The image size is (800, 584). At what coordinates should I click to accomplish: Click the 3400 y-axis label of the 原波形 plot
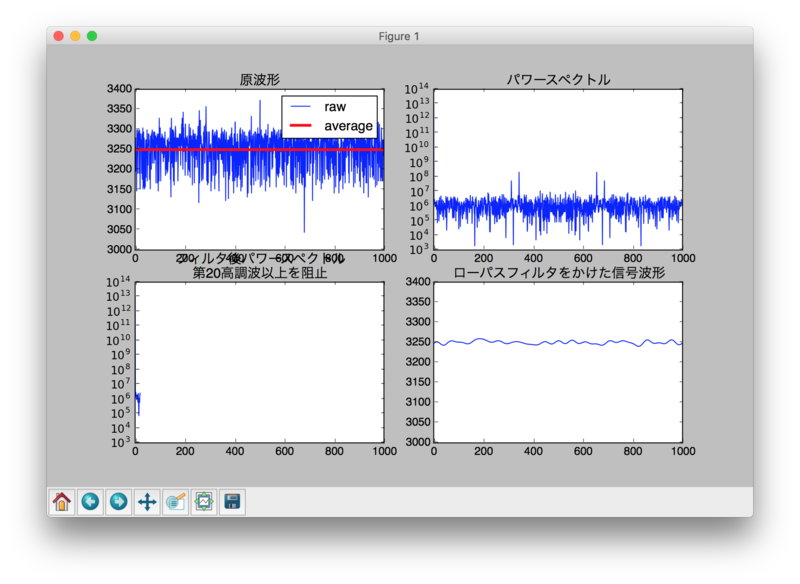click(119, 89)
